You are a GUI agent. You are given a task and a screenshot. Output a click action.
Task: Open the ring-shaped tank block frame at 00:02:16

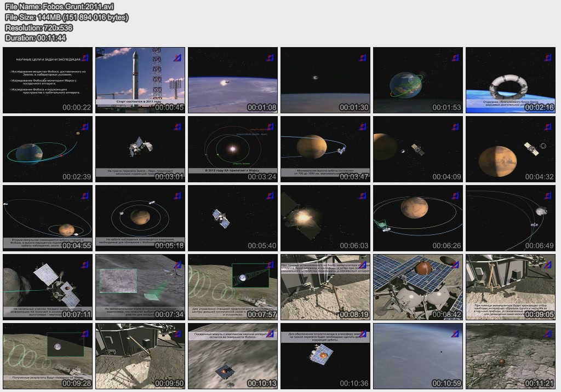coord(511,80)
